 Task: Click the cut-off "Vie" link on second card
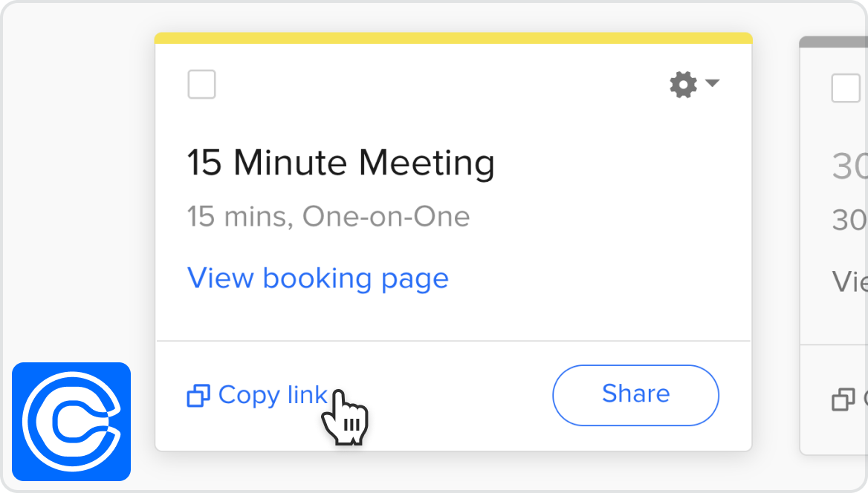(849, 281)
